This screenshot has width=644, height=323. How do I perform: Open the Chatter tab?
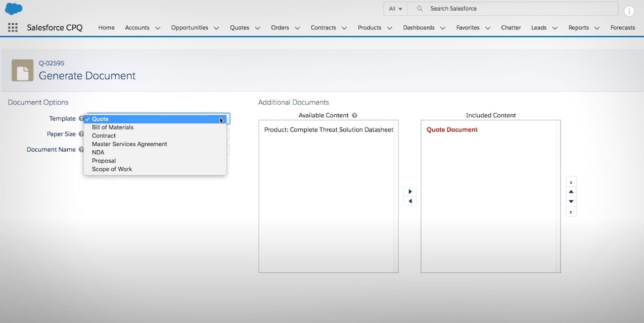511,28
